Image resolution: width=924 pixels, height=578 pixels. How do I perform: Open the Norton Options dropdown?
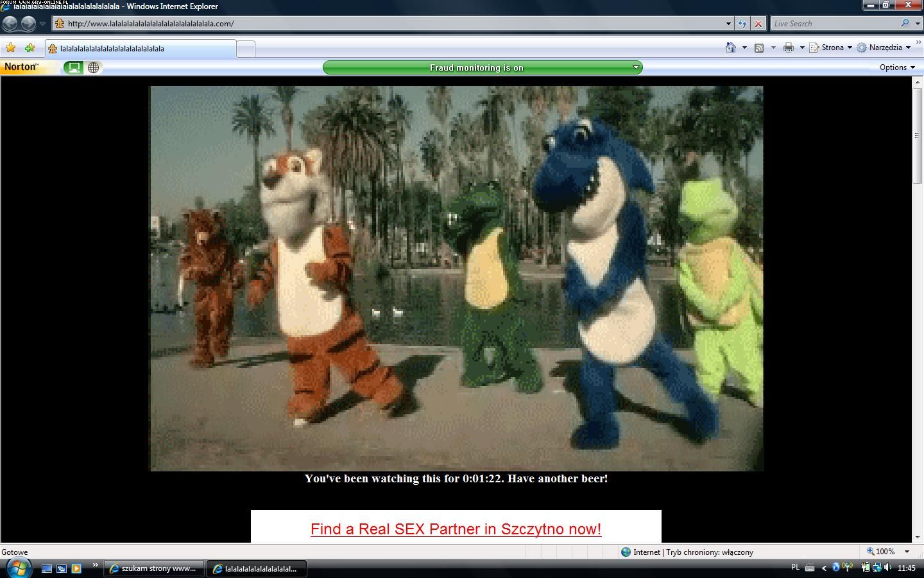(897, 67)
